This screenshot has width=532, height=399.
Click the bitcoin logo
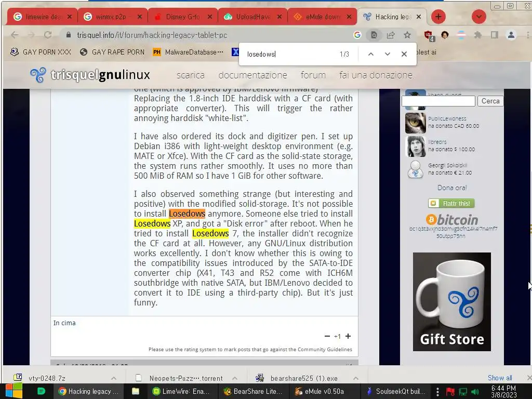coord(452,220)
